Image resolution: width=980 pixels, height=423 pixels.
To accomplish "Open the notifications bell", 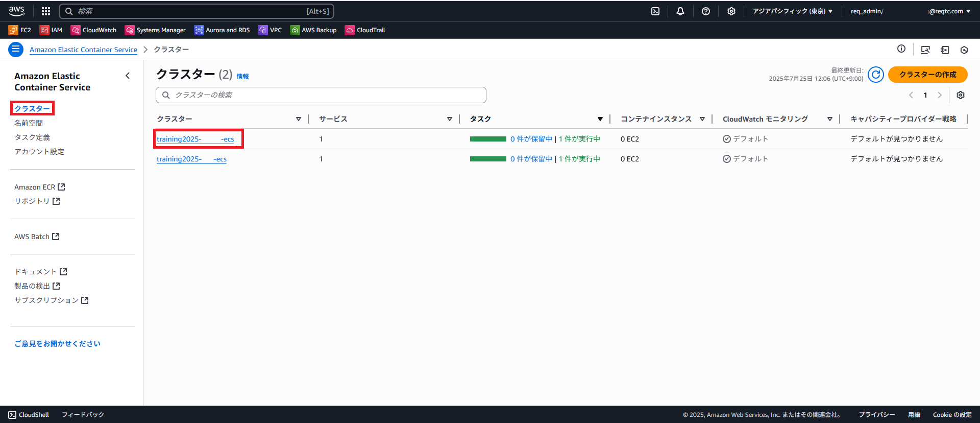I will [x=680, y=11].
